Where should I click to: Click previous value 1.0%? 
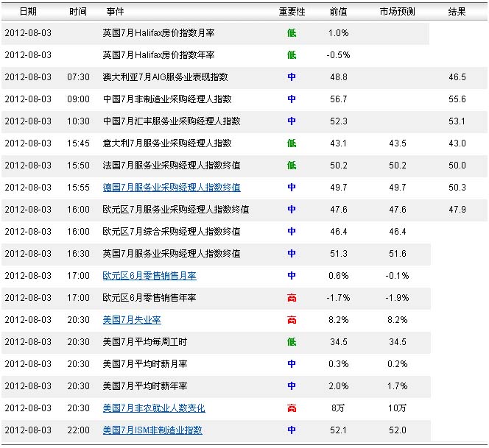pos(338,33)
